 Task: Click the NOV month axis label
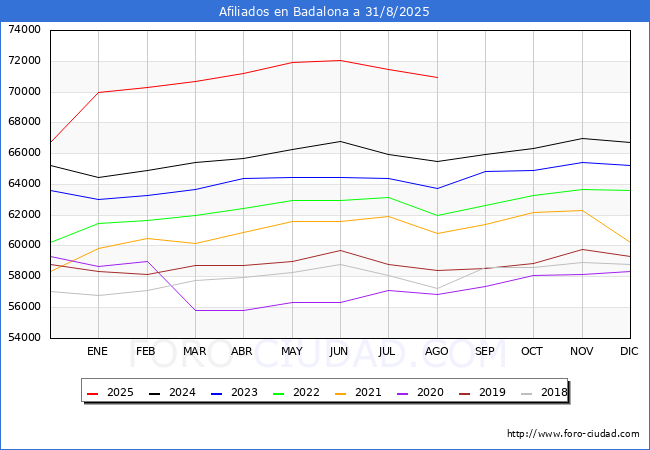pyautogui.click(x=582, y=351)
